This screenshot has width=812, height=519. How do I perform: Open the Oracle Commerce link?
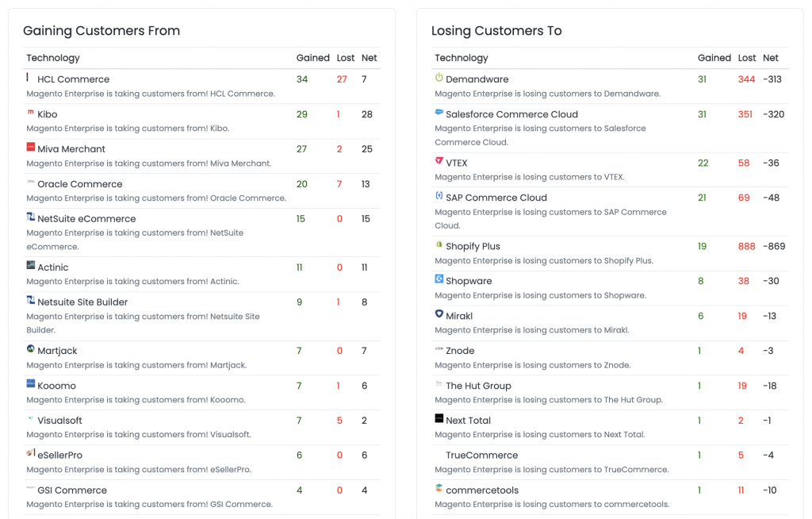pyautogui.click(x=80, y=184)
